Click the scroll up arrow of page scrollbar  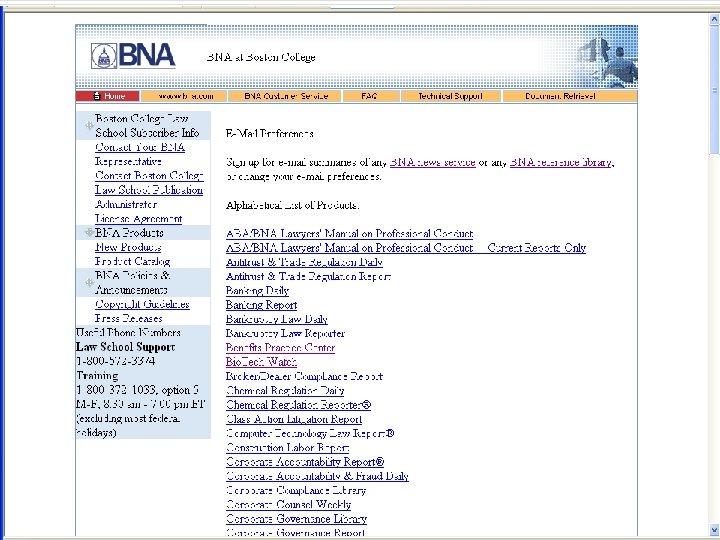[714, 20]
